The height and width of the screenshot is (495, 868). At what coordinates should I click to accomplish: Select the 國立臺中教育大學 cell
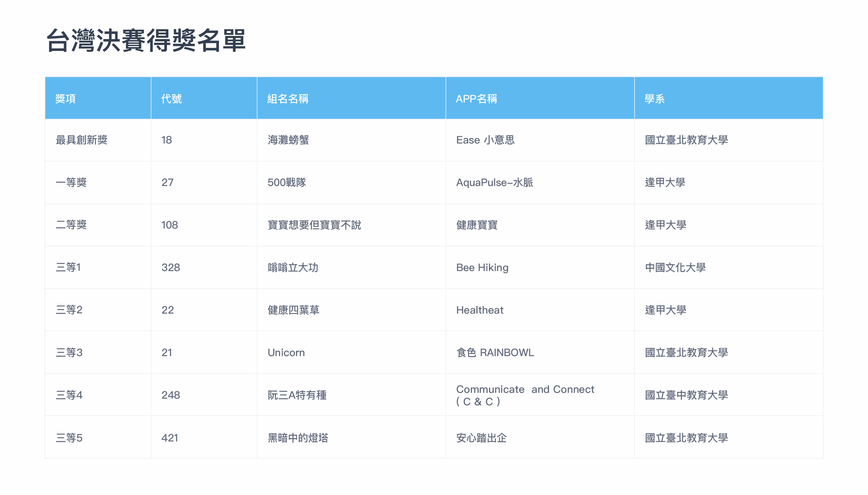pos(686,395)
